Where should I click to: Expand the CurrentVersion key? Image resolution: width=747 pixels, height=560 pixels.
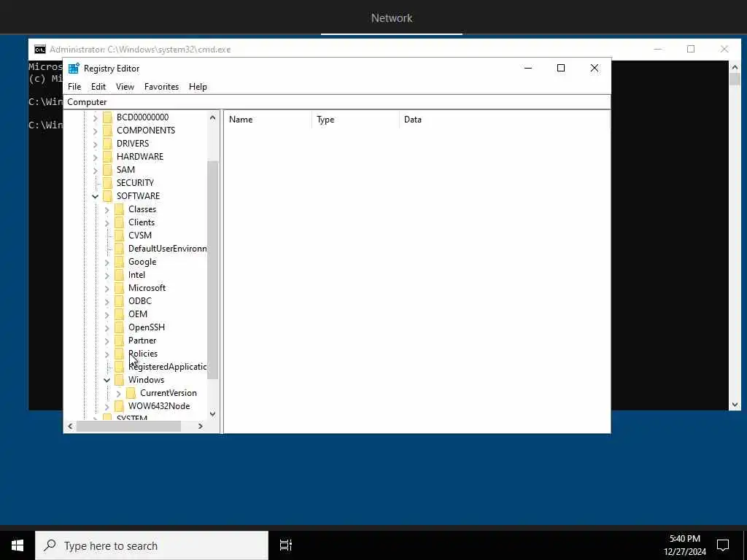click(118, 393)
